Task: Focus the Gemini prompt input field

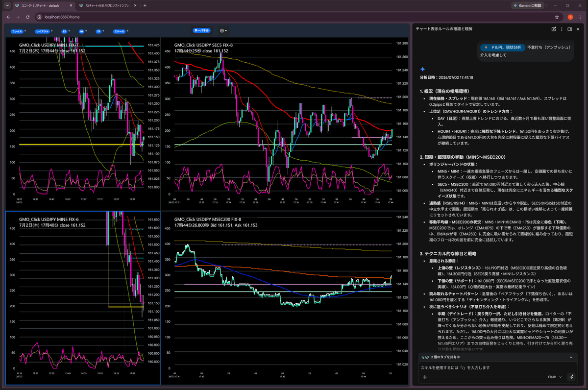Action: pyautogui.click(x=497, y=367)
